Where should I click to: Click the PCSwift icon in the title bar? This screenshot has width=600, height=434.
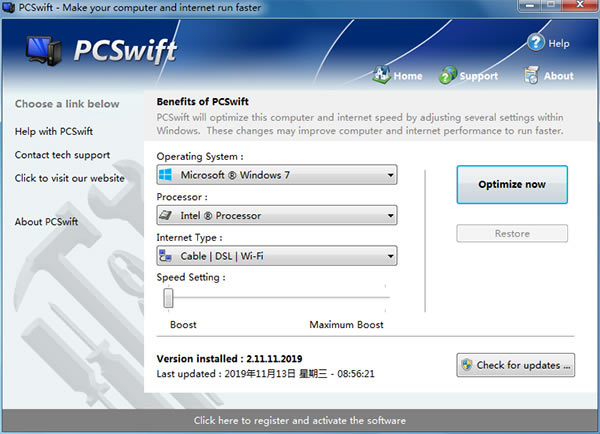(8, 7)
